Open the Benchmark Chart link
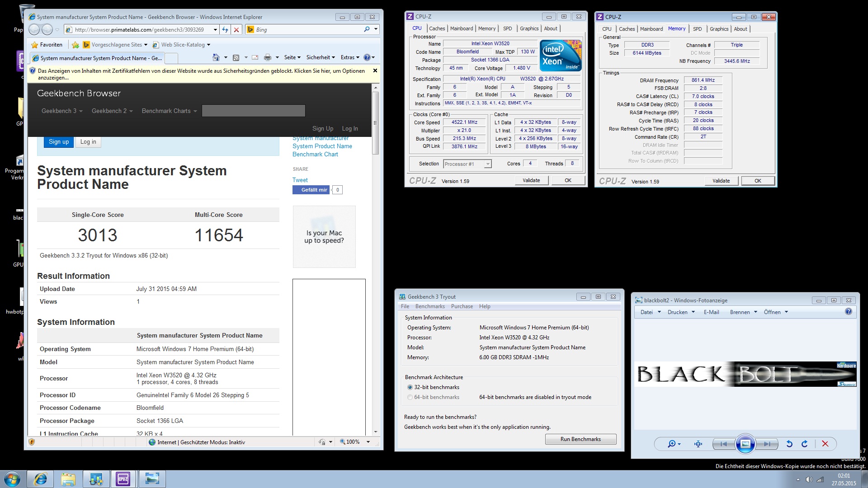The image size is (868, 488). point(315,155)
